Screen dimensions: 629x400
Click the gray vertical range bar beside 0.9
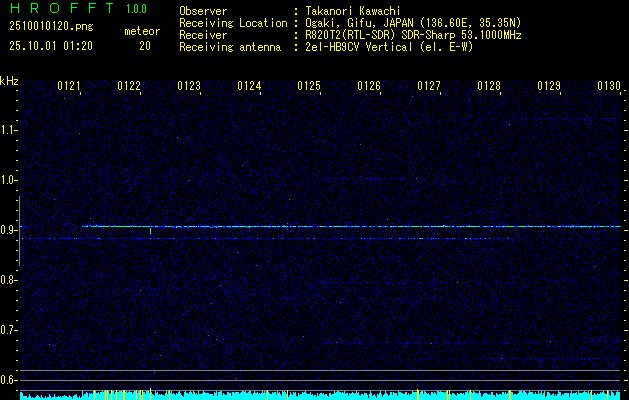[19, 231]
